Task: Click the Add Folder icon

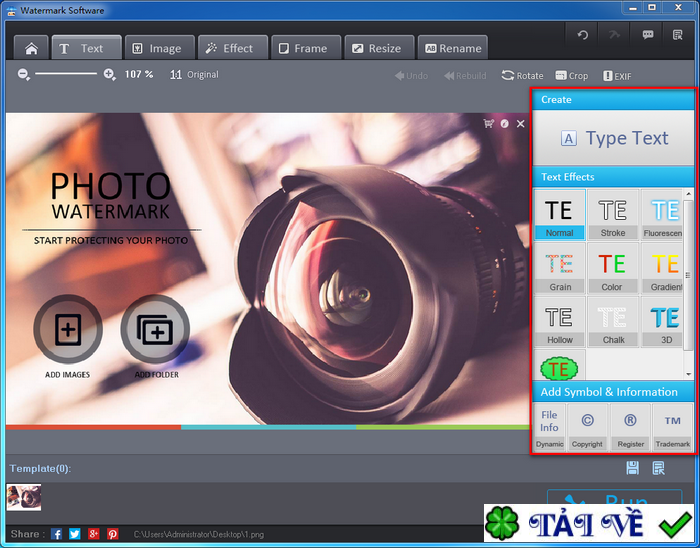Action: pyautogui.click(x=155, y=329)
